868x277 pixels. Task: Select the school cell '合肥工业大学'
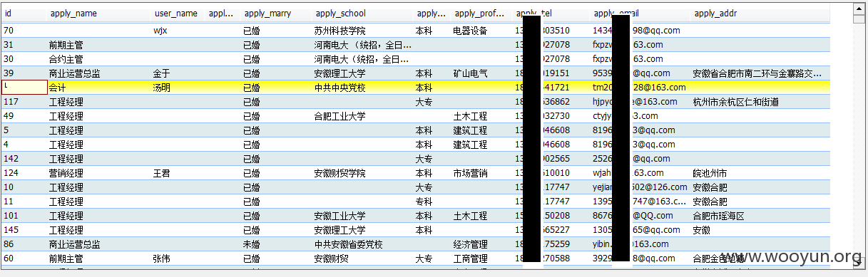pos(339,116)
